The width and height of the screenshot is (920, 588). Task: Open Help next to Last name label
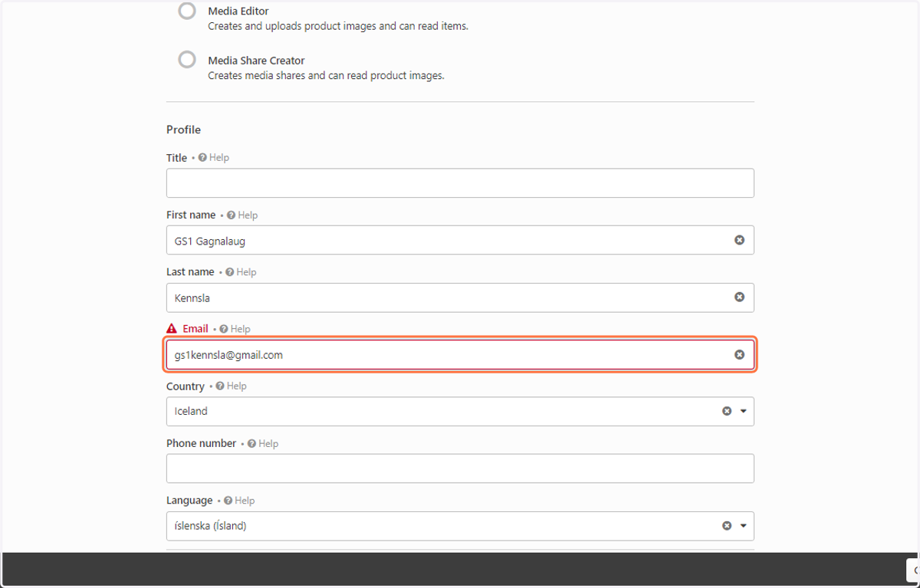click(x=241, y=271)
